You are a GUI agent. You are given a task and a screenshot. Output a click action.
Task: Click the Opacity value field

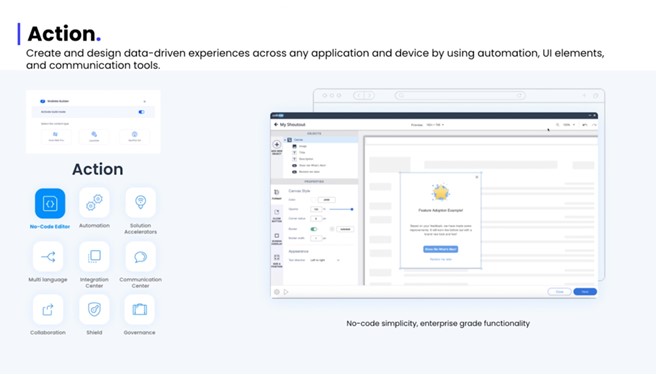coord(316,209)
